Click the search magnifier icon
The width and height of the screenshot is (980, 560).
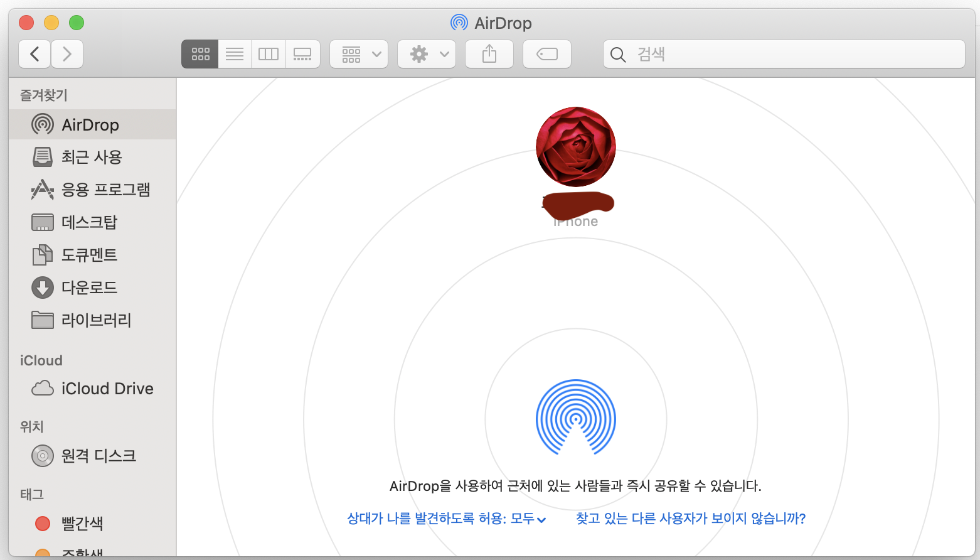coord(618,55)
